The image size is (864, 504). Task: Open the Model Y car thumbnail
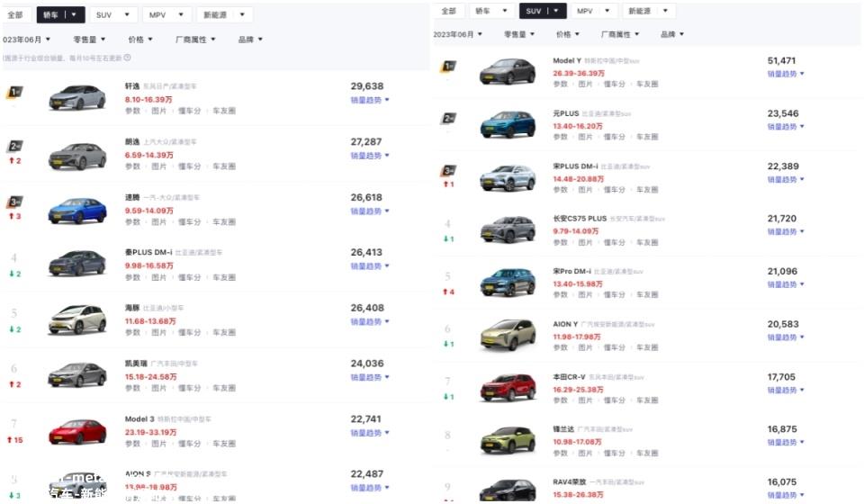click(x=508, y=71)
